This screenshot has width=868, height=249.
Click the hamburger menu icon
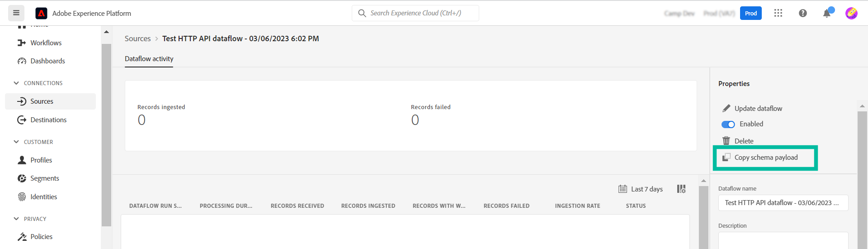(16, 13)
